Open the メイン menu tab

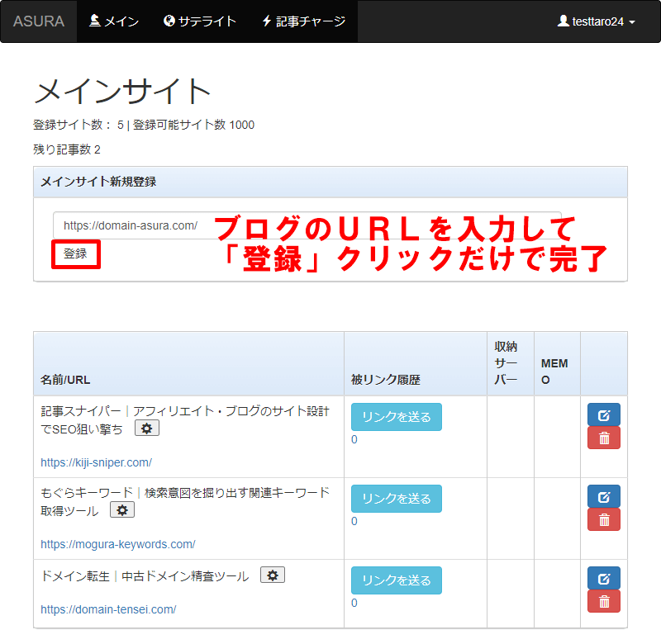click(x=114, y=21)
